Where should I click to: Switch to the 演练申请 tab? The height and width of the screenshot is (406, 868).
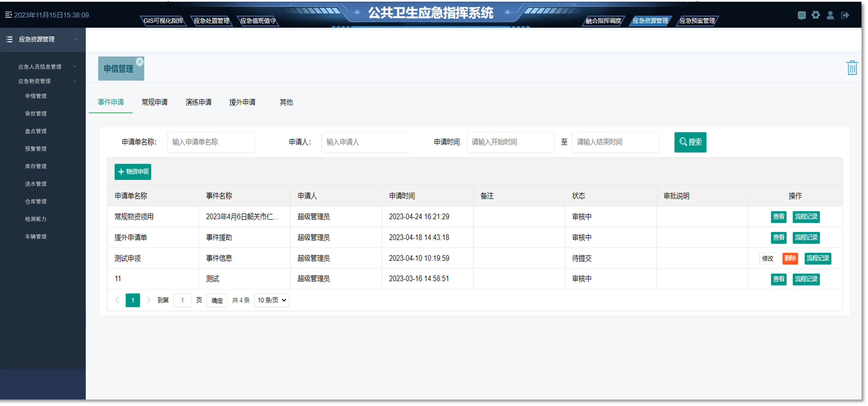(198, 103)
